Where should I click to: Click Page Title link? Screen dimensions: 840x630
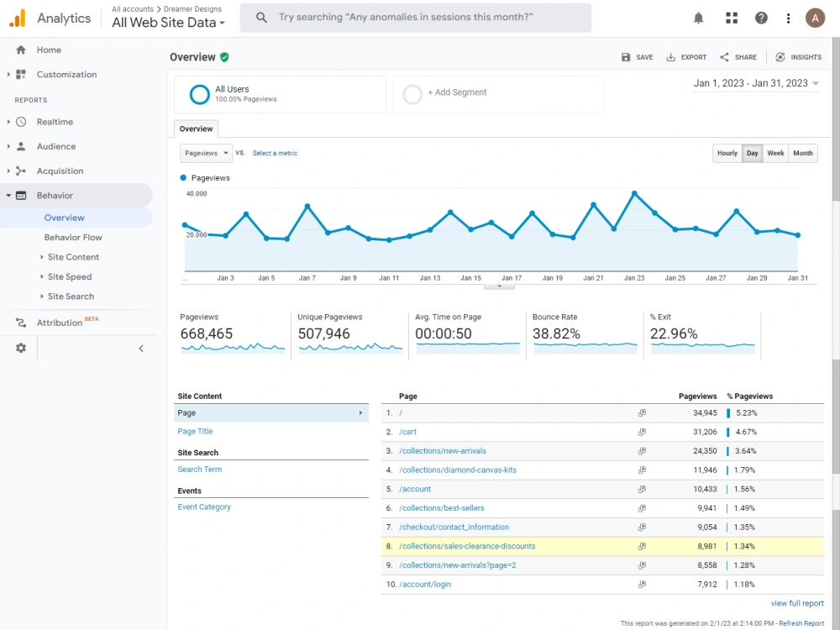pyautogui.click(x=195, y=431)
